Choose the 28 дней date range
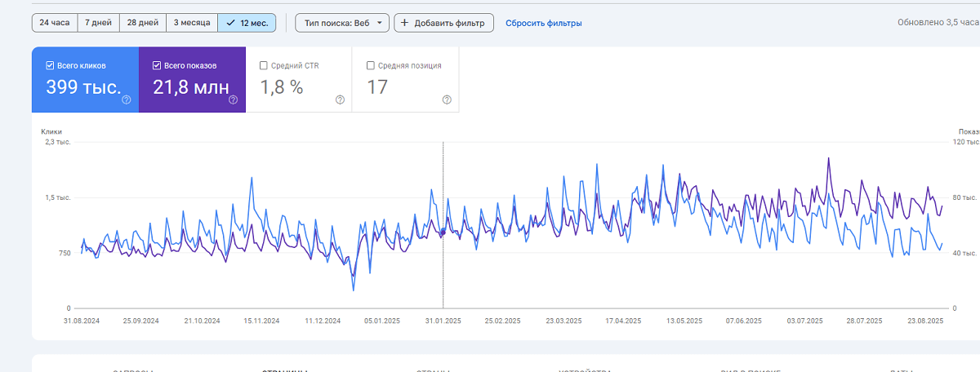Image resolution: width=980 pixels, height=372 pixels. pyautogui.click(x=142, y=23)
